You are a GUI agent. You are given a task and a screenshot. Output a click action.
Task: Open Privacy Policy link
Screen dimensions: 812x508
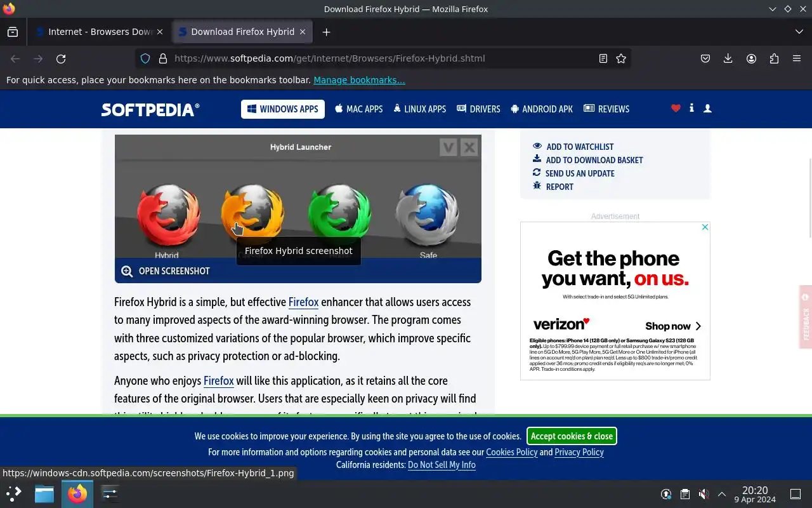click(x=579, y=452)
